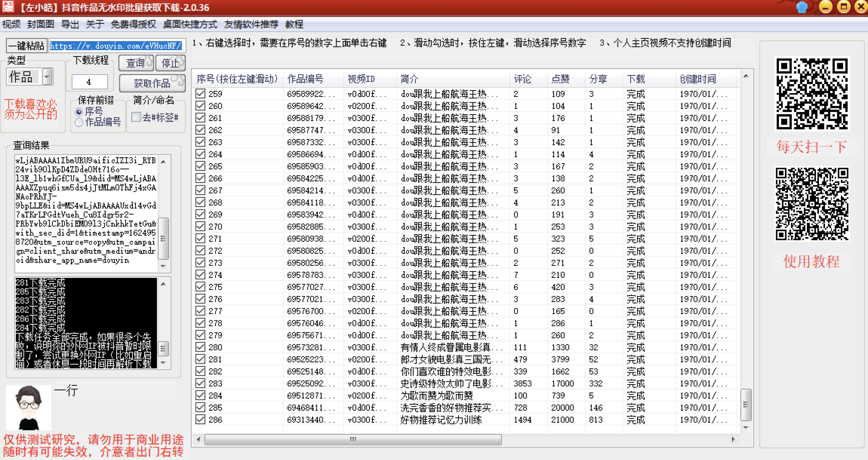Click the table's horizontal scrollbar thumb
This screenshot has height=460, width=868.
click(353, 439)
